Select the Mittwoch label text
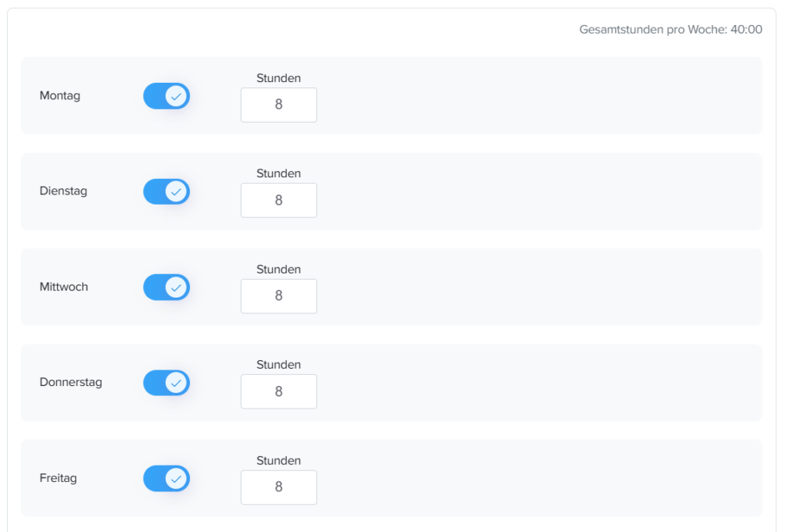 tap(64, 287)
